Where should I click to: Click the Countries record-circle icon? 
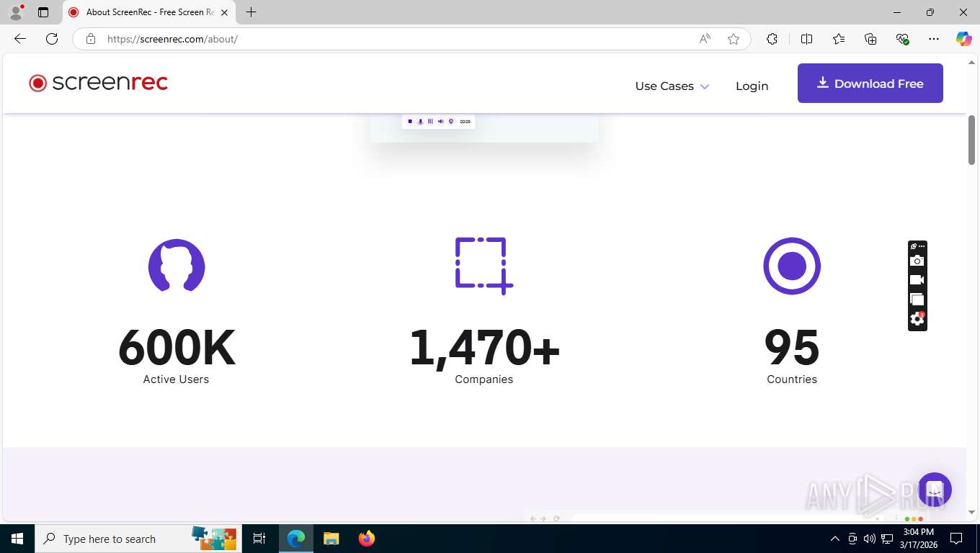pos(792,266)
